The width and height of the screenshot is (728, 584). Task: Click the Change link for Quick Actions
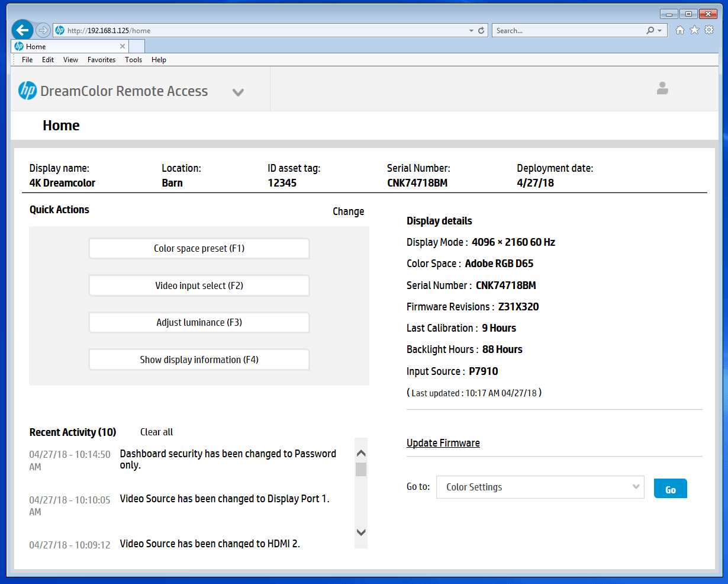coord(349,211)
